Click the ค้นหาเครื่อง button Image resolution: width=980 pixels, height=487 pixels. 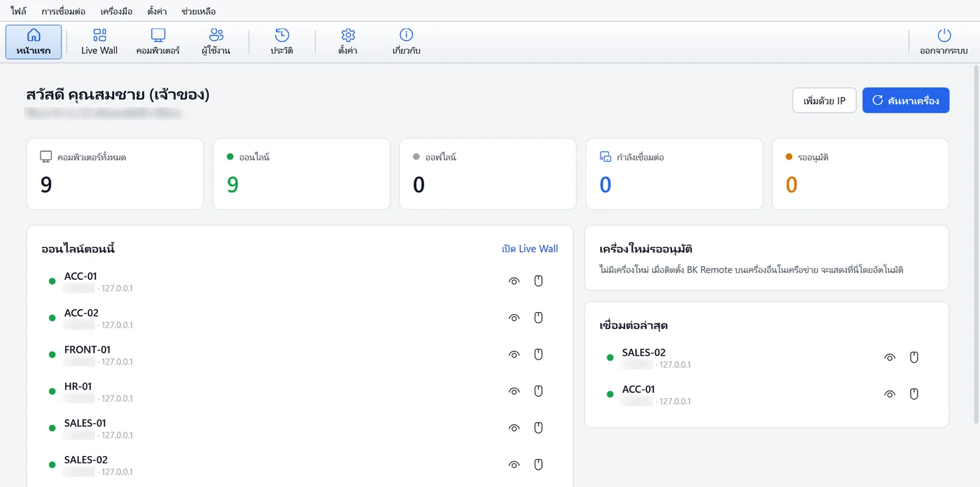(x=906, y=101)
